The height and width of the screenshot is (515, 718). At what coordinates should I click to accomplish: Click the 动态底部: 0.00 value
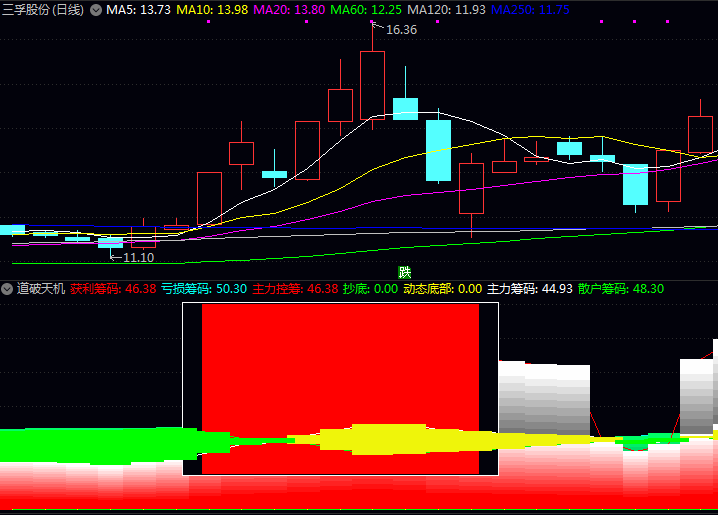[443, 289]
